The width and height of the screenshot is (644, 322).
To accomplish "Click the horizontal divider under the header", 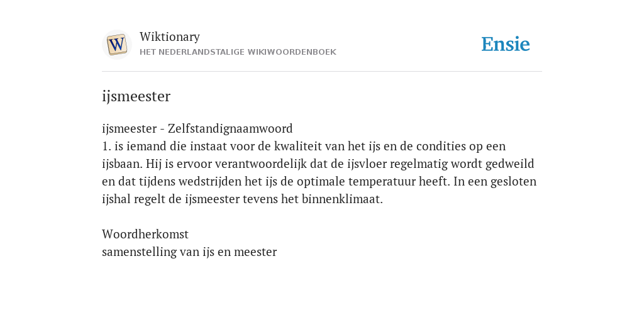I will click(322, 72).
